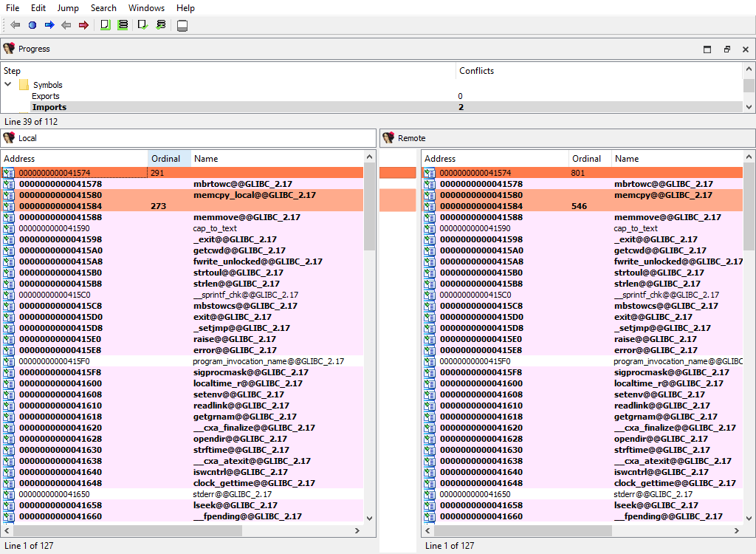Click Local pane horizontal scrollbar right arrow
Viewport: 756px width, 554px height.
358,530
